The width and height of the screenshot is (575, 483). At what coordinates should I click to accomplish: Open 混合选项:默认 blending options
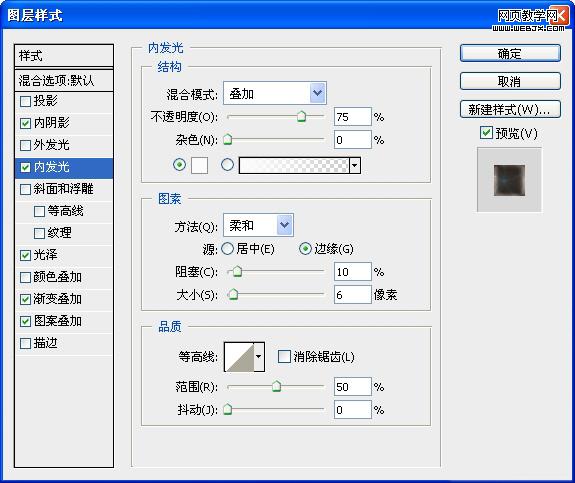pos(64,80)
